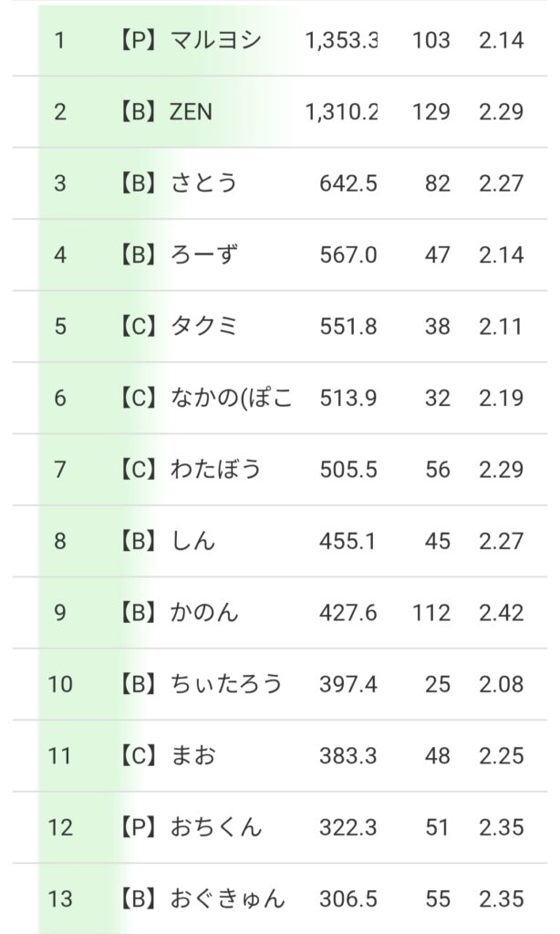Click player name おぐきゅん

point(226,898)
